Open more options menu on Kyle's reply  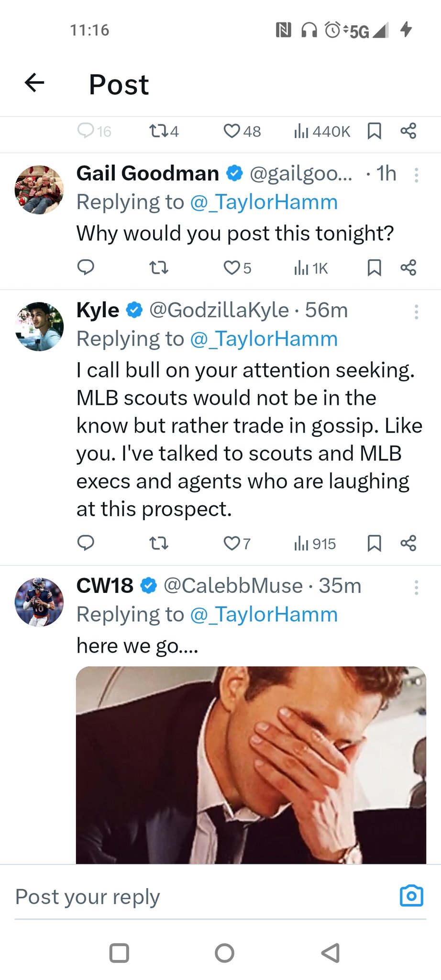(x=417, y=312)
